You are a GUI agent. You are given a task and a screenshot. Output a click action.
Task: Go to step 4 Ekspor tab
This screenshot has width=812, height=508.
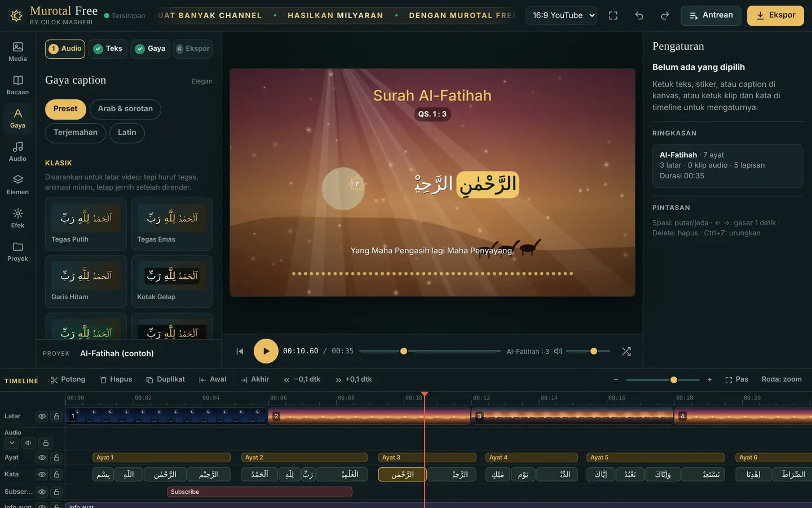(193, 49)
